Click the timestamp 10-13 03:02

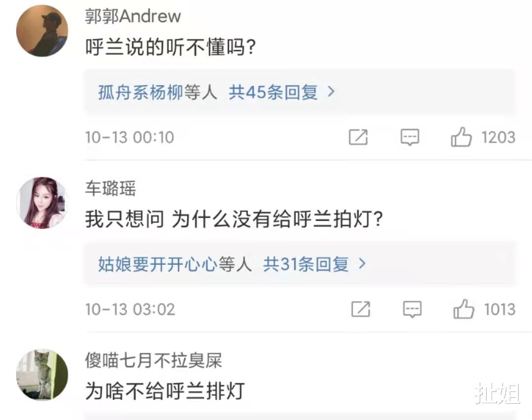click(x=129, y=309)
